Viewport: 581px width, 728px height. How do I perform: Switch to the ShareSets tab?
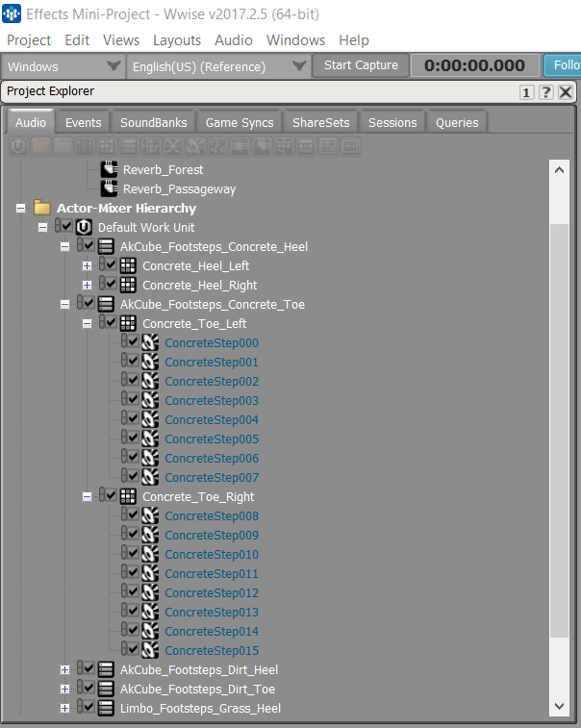pyautogui.click(x=321, y=122)
